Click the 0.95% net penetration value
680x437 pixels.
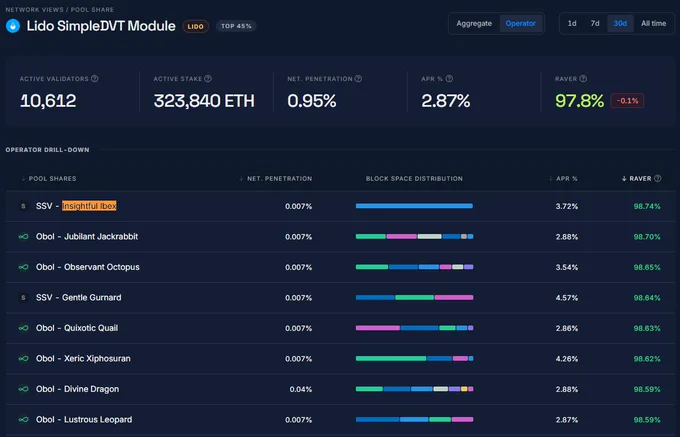pyautogui.click(x=312, y=101)
